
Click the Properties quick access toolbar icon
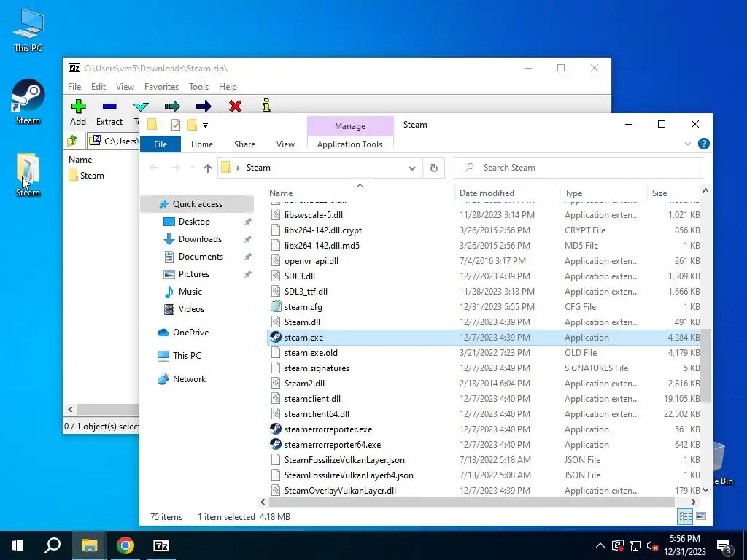(176, 125)
